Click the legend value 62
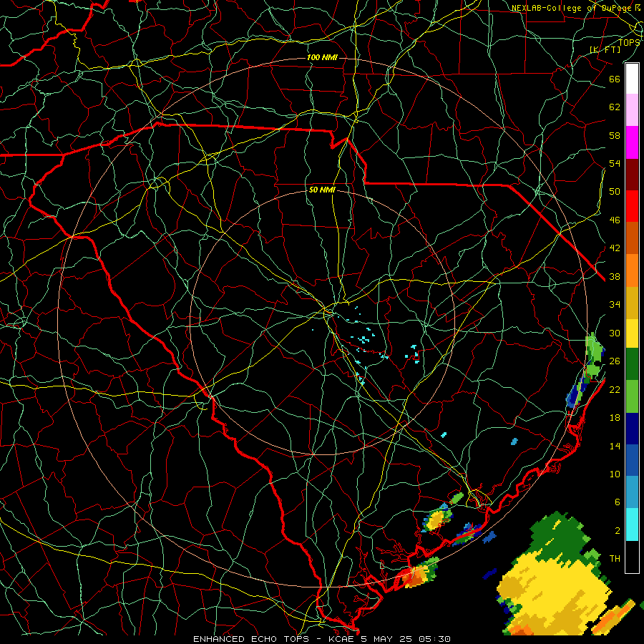Image resolution: width=644 pixels, height=644 pixels. click(x=615, y=107)
